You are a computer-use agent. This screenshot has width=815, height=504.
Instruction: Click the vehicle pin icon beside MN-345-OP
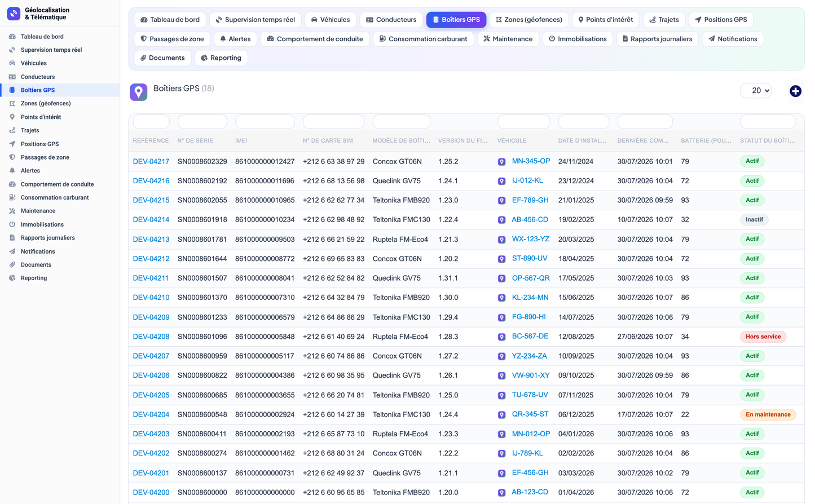coord(501,162)
